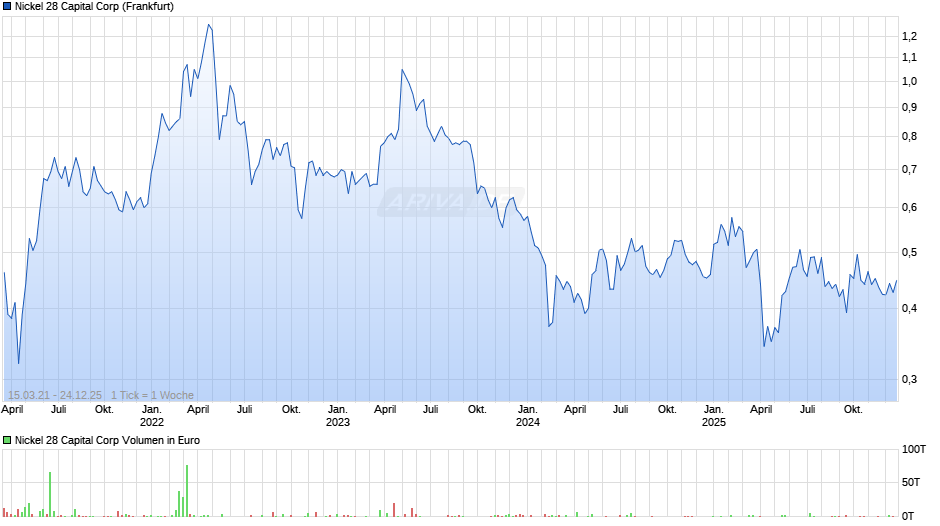Click the 0,6 price axis label

coord(909,208)
